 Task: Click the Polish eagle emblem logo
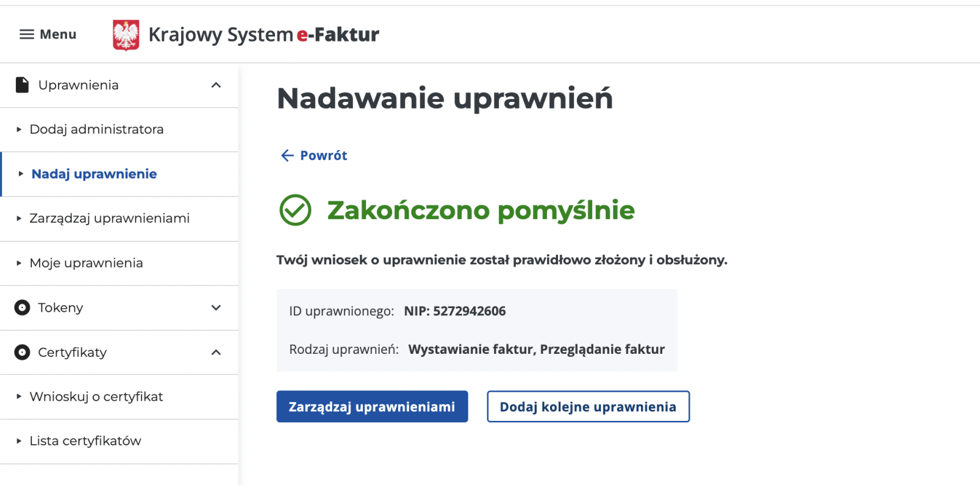tap(126, 35)
